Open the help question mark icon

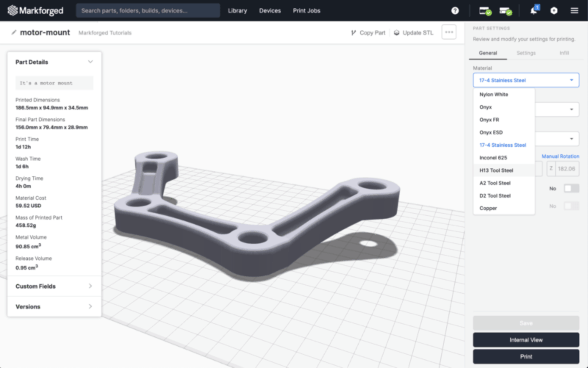click(455, 11)
